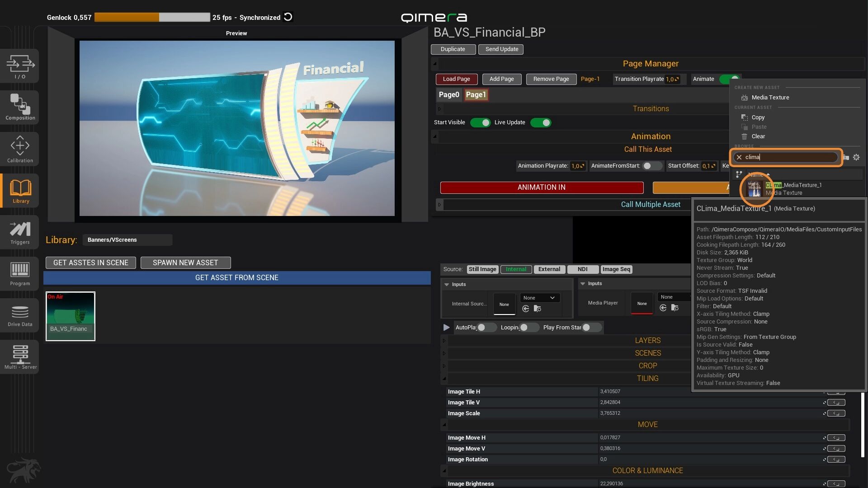This screenshot has height=488, width=868.
Task: Open the Multi-Server sidebar section
Action: [20, 357]
